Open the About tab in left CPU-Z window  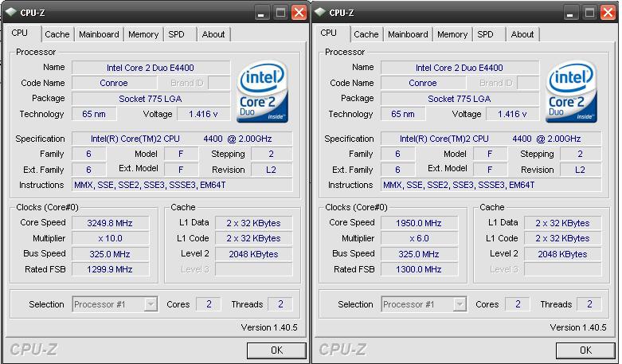[x=213, y=34]
